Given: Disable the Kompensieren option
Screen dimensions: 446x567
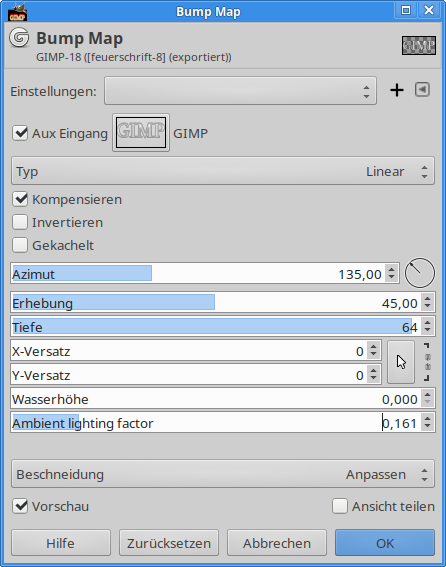Looking at the screenshot, I should (20, 199).
